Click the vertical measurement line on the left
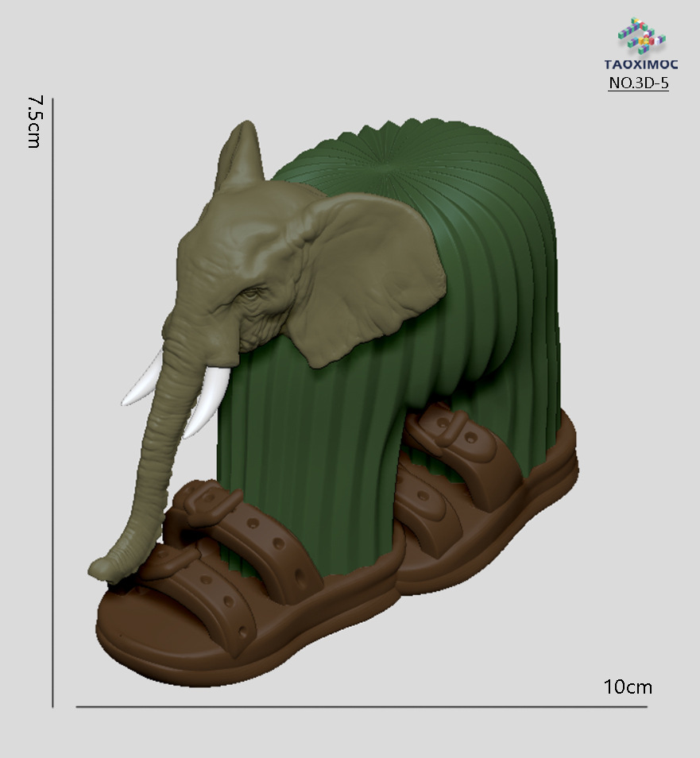Screen dimensions: 700x758 (53, 397)
